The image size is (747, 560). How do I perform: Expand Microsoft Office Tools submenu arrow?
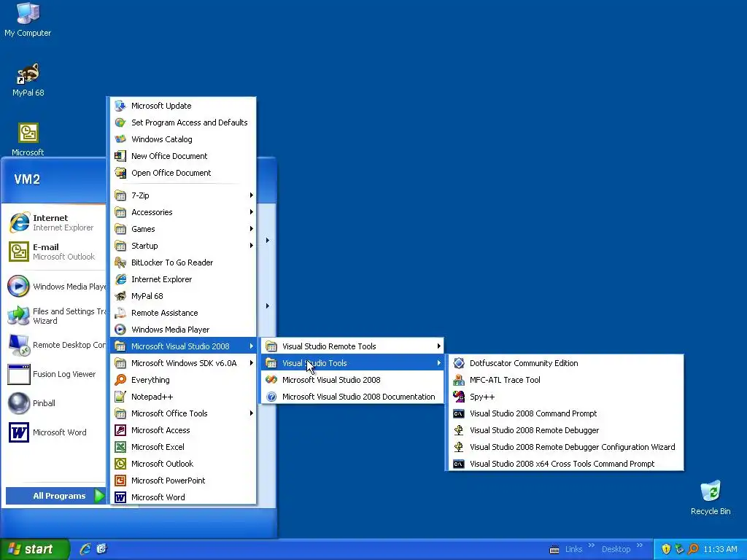251,413
